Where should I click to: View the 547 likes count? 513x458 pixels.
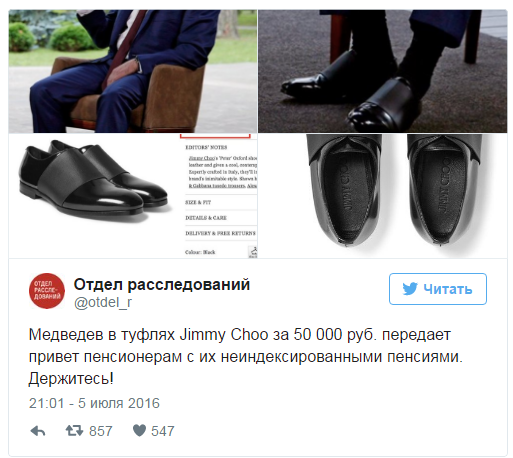(163, 431)
